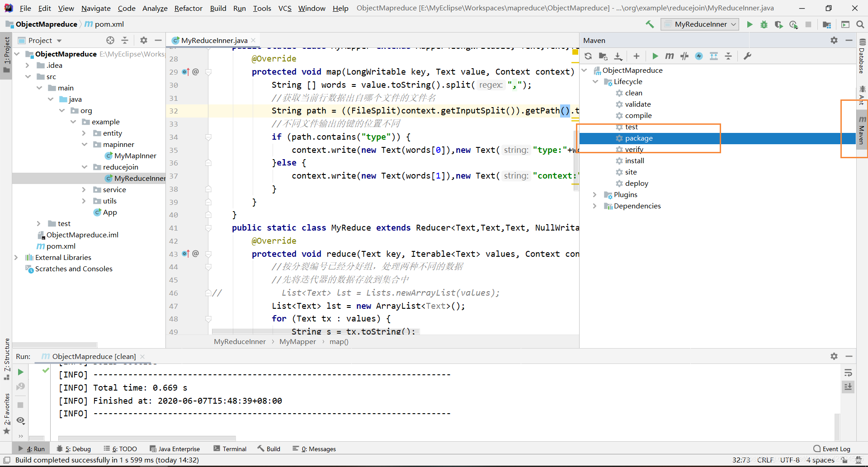
Task: Click the Debug bug icon in main toolbar
Action: point(764,24)
